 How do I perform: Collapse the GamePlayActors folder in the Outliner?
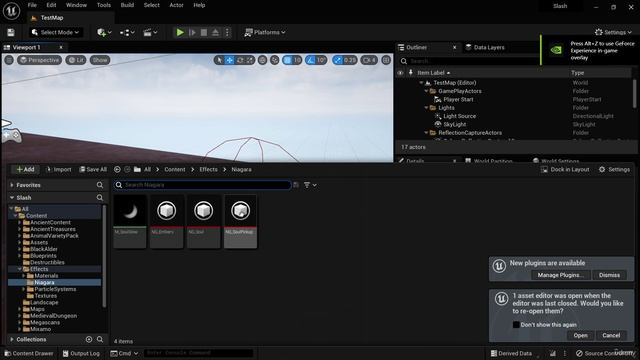(x=427, y=91)
